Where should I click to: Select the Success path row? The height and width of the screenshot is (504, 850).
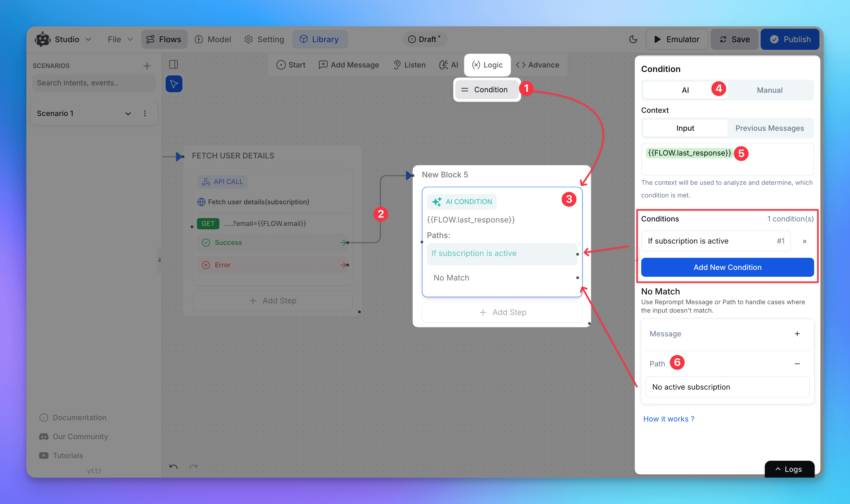[272, 243]
